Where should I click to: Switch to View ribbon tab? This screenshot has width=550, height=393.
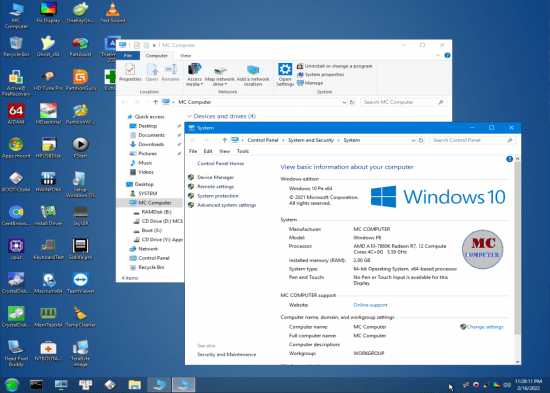[185, 55]
